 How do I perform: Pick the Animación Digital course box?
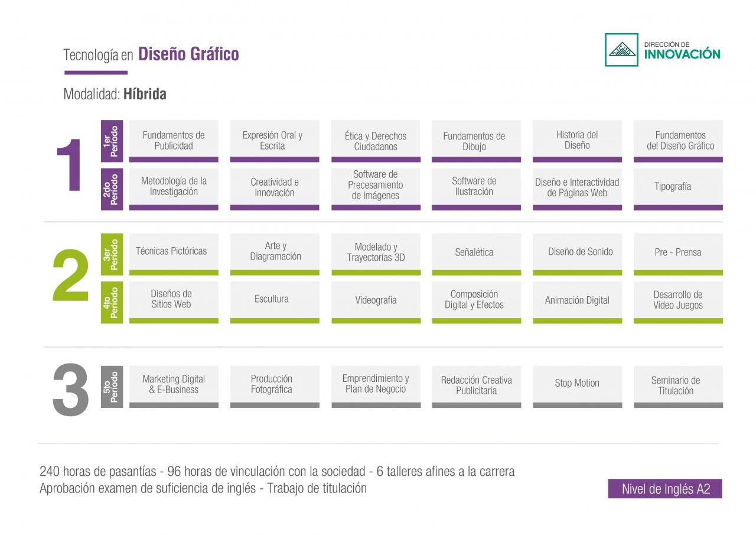point(577,301)
